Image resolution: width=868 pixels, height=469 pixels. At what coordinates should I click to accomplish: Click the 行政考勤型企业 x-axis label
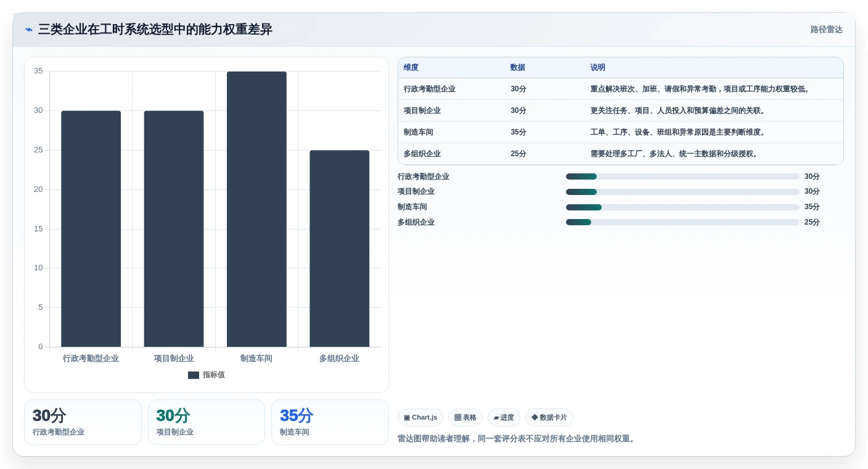pos(91,359)
